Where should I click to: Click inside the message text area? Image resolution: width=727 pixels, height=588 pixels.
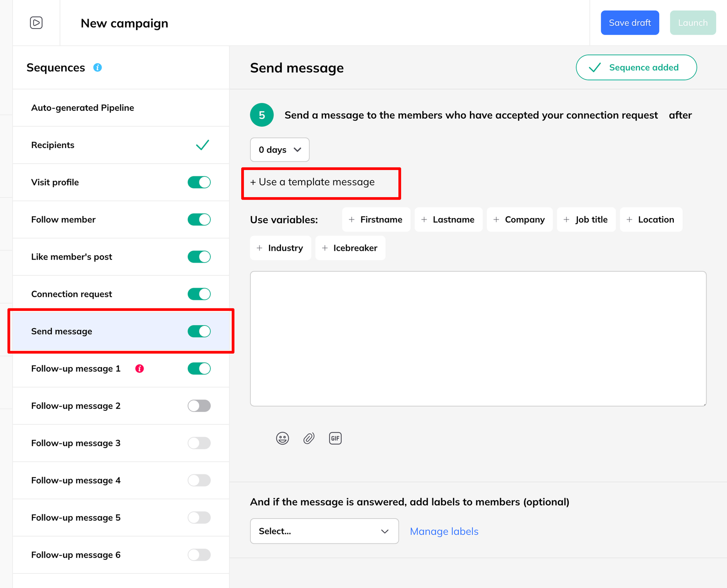[x=478, y=339]
